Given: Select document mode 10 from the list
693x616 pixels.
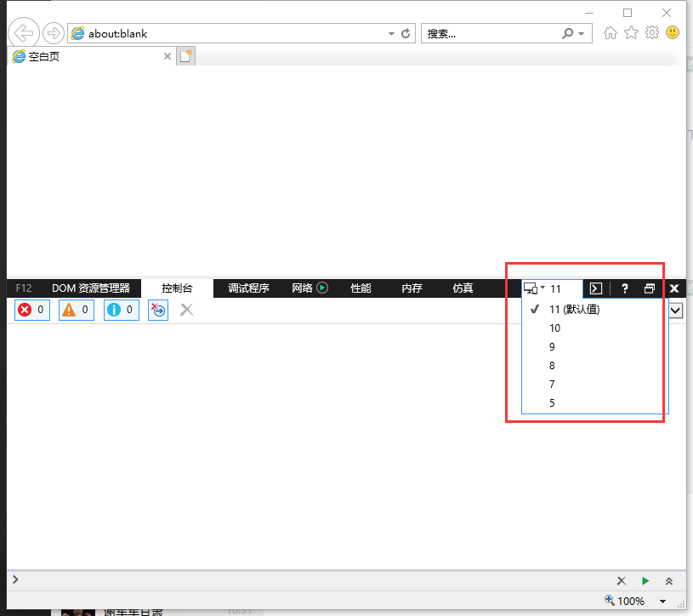Looking at the screenshot, I should [x=555, y=328].
